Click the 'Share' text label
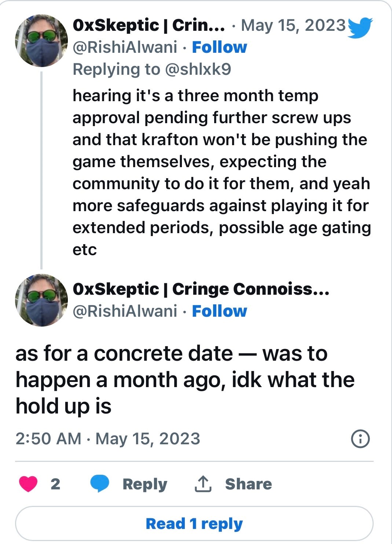 click(249, 484)
